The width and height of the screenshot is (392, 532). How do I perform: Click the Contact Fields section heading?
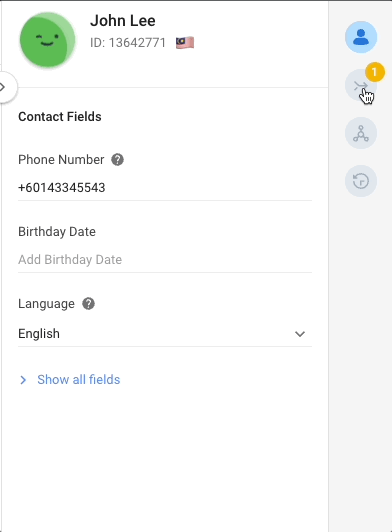click(60, 117)
